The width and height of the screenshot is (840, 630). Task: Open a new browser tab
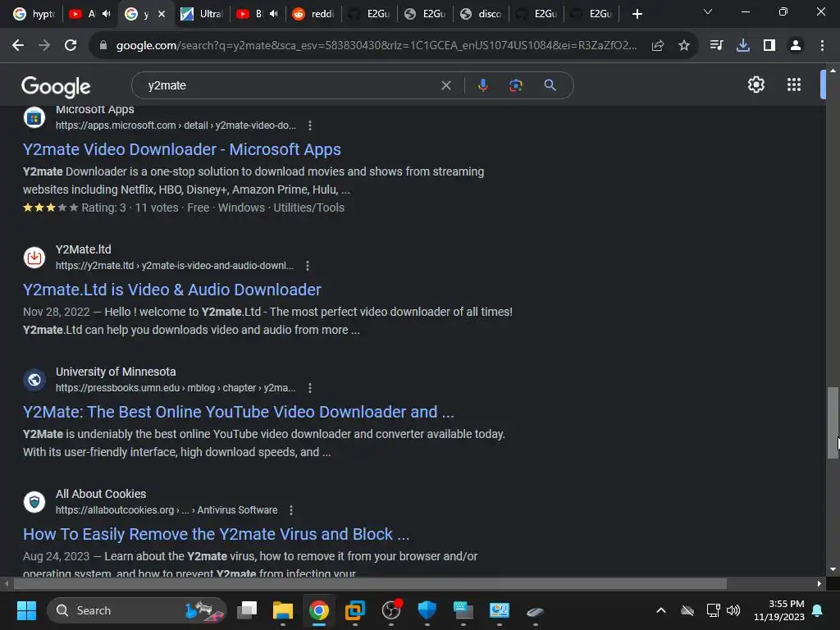(x=637, y=14)
